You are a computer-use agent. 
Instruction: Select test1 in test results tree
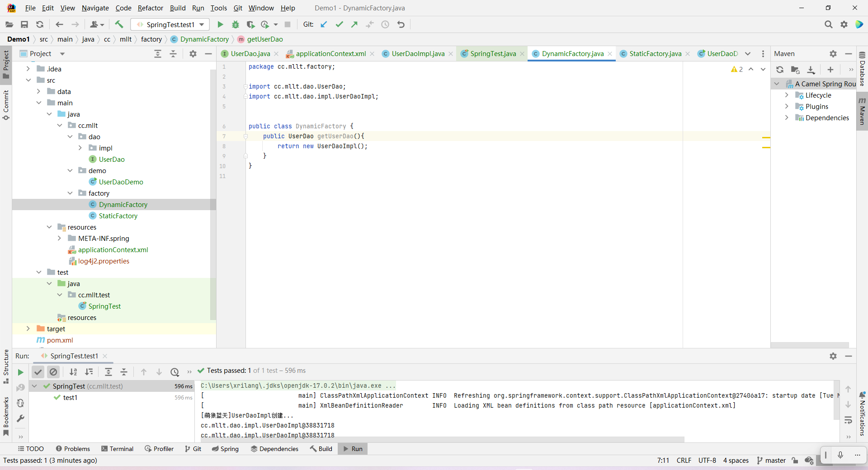tap(70, 398)
